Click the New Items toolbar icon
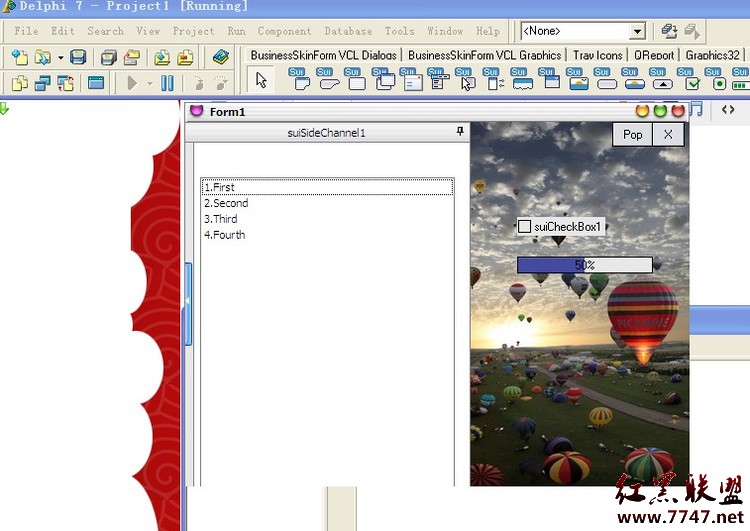The height and width of the screenshot is (531, 750). point(20,57)
